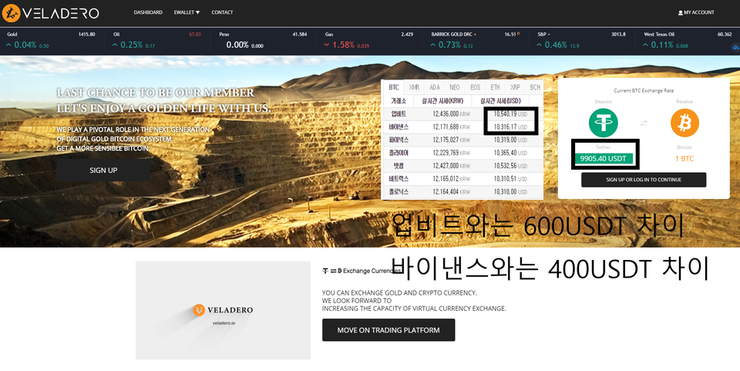Click the Gas 1.58% ticker entry
This screenshot has width=740, height=371.
[369, 41]
